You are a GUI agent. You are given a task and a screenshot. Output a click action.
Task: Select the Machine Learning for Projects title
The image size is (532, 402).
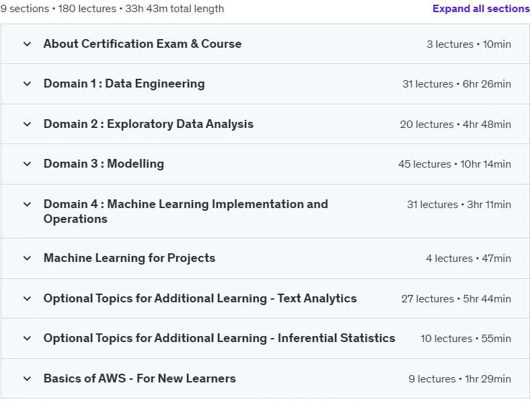tap(129, 258)
